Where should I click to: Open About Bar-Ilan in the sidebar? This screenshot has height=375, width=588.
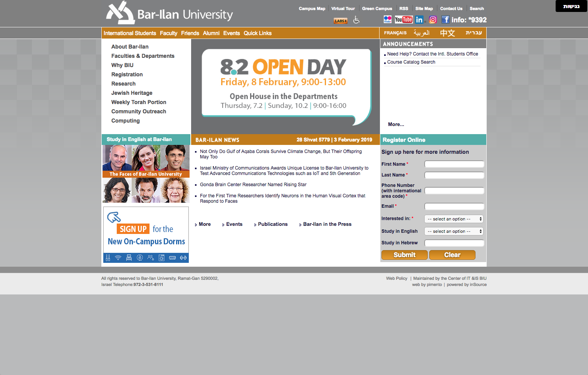click(130, 47)
